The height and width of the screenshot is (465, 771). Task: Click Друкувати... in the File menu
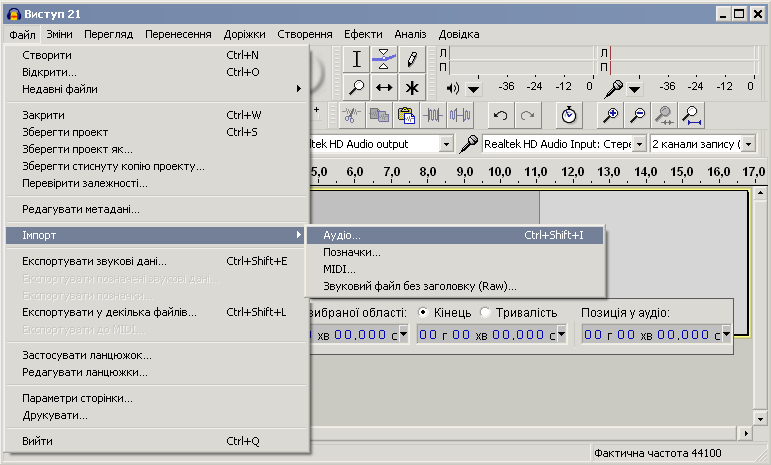[x=157, y=415]
